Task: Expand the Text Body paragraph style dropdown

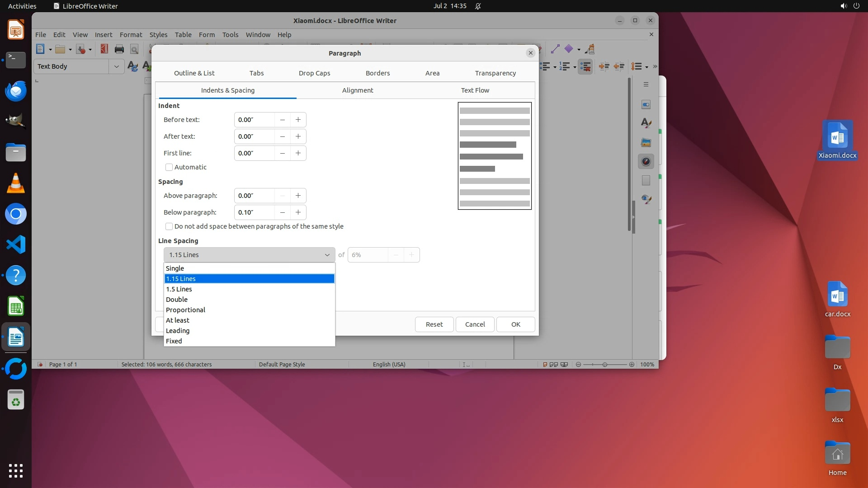Action: click(x=116, y=66)
